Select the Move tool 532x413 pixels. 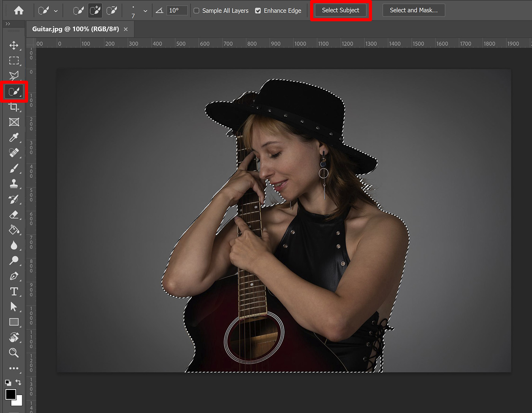tap(14, 46)
